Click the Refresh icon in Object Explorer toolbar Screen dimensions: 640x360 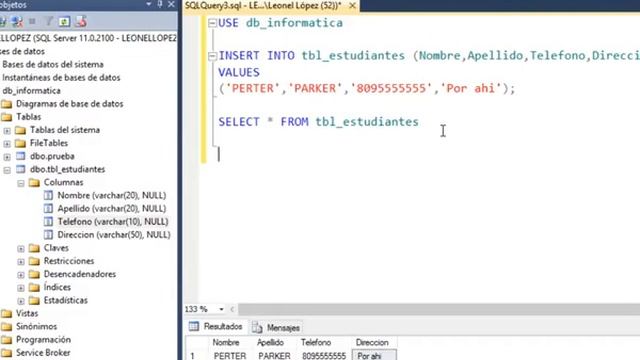click(64, 21)
